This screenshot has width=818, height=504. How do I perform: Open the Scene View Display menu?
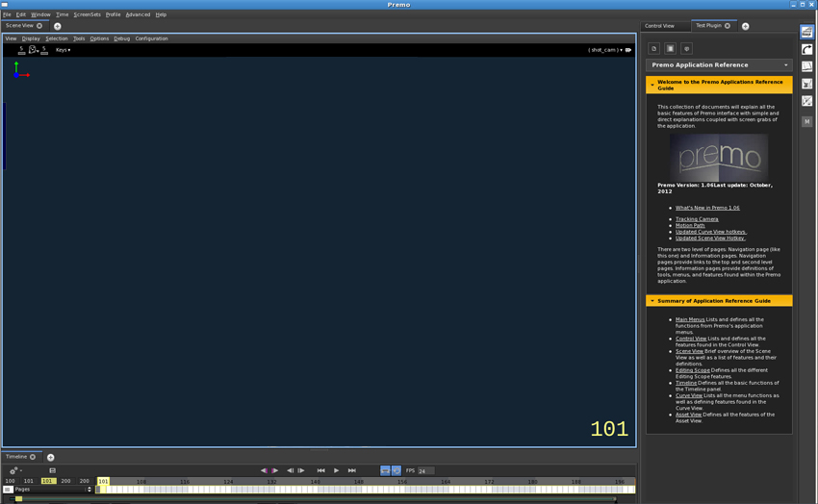click(31, 38)
